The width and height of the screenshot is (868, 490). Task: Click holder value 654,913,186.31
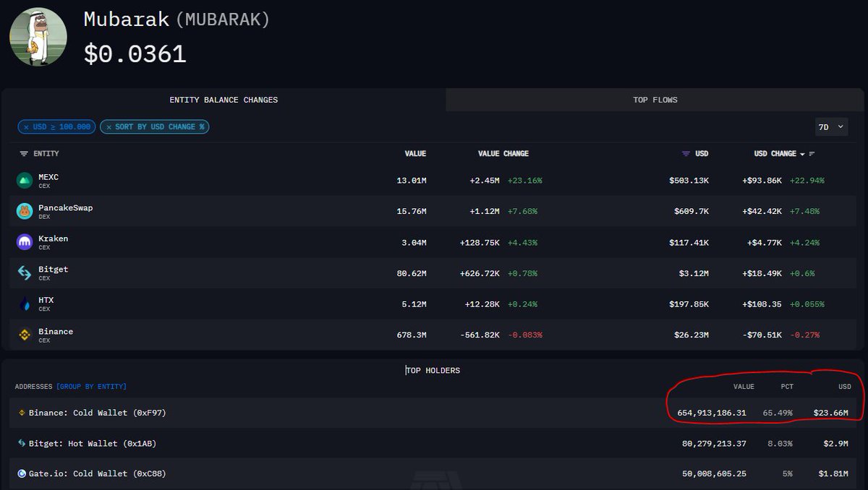pos(712,413)
